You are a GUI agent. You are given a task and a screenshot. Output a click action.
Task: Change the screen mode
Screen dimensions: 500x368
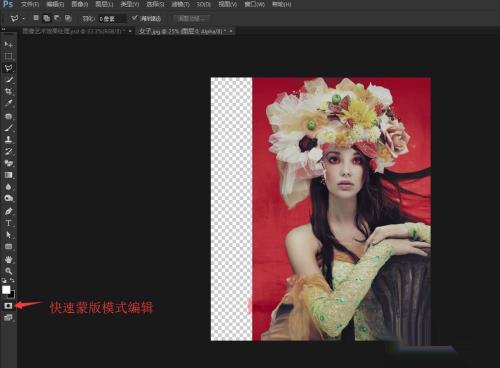point(8,317)
